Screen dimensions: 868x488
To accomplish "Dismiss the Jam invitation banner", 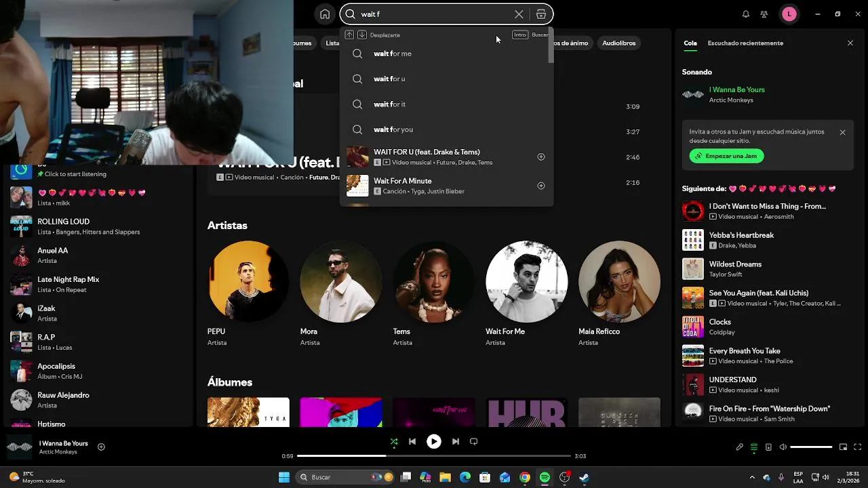I will (x=842, y=132).
